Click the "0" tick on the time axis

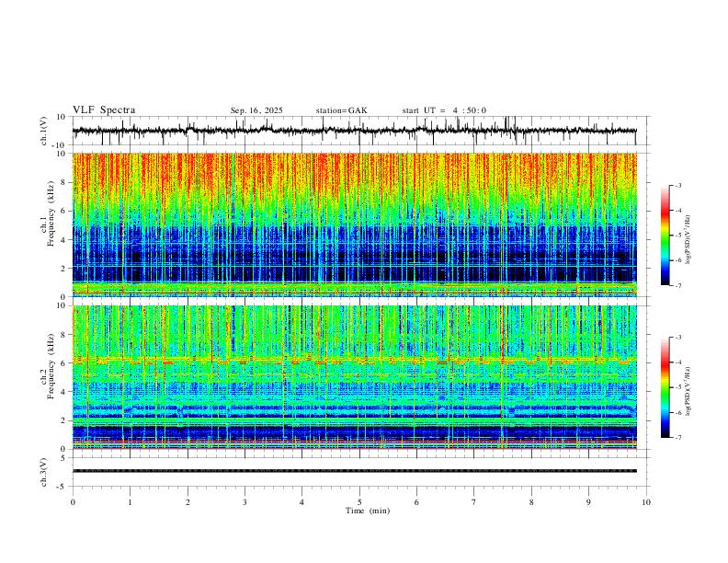click(73, 502)
